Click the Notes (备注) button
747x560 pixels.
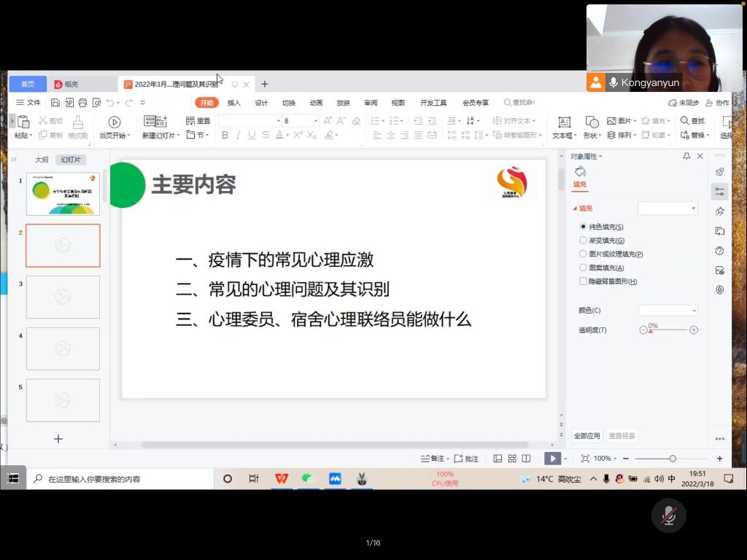(x=433, y=459)
